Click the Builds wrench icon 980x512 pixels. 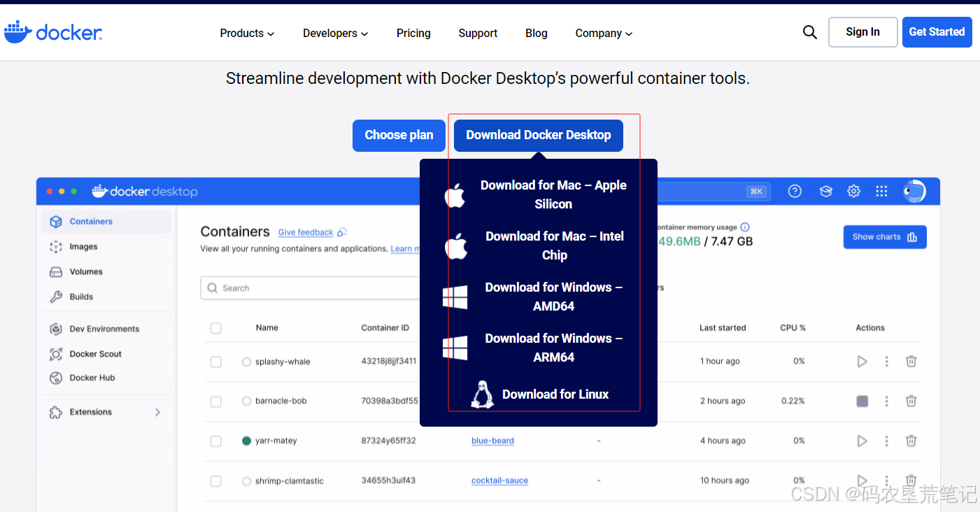tap(56, 297)
